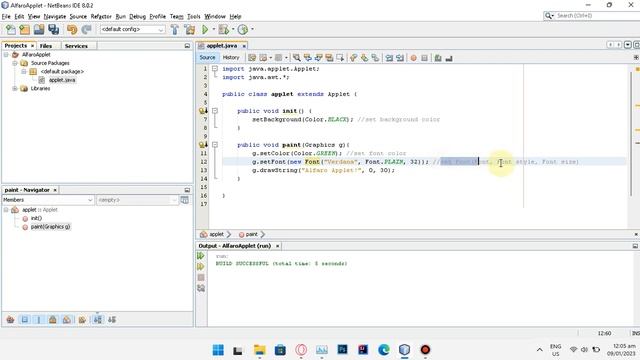640x360 pixels.
Task: Open the Refactor menu
Action: (x=101, y=16)
